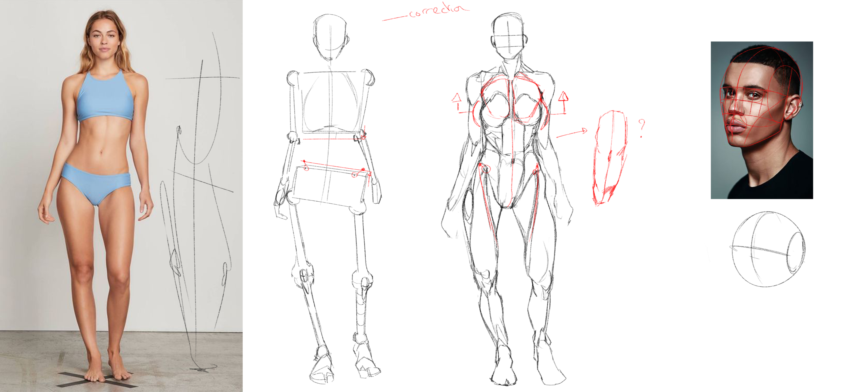Click the red question mark annotation
Viewport: 868px width, 392px height.
[642, 128]
